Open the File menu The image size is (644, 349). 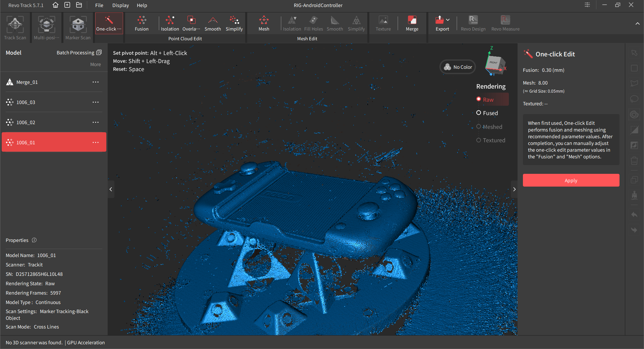99,5
